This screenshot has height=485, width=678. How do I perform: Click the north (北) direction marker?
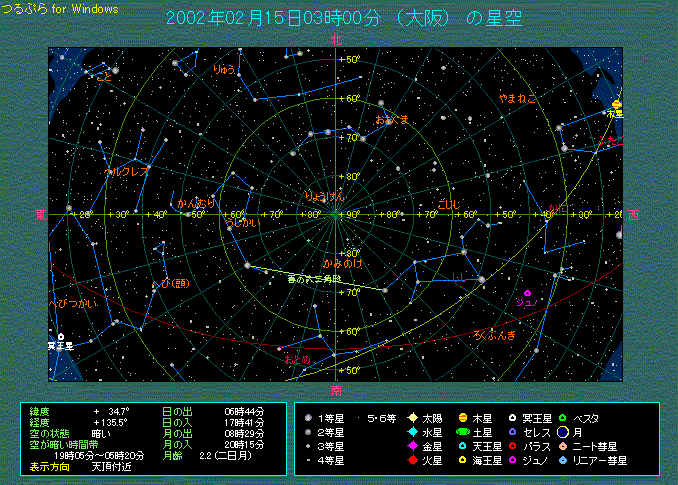tap(337, 40)
